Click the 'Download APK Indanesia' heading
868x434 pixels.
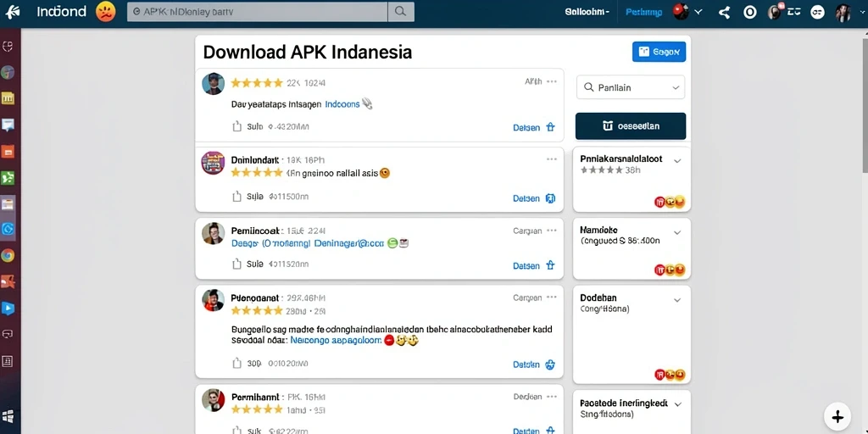tap(307, 52)
